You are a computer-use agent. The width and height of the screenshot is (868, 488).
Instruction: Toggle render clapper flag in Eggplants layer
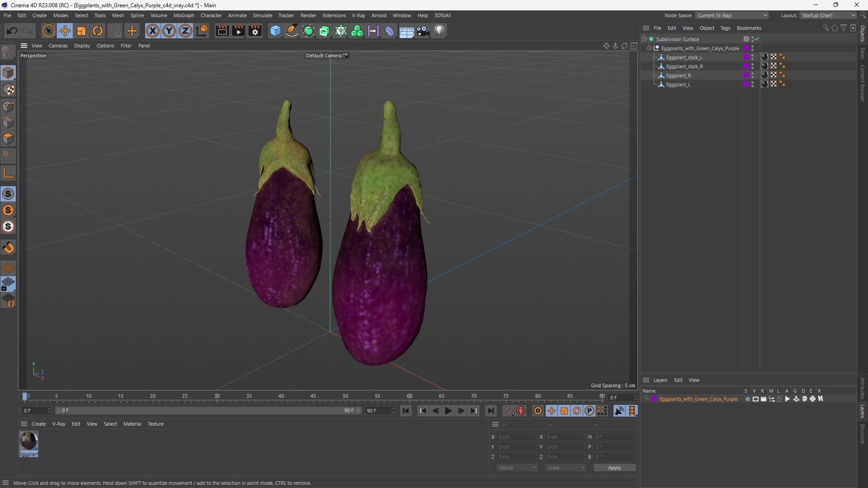click(764, 399)
